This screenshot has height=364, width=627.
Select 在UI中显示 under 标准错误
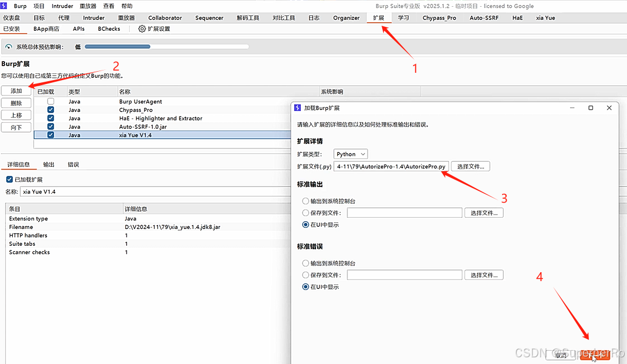click(x=305, y=287)
